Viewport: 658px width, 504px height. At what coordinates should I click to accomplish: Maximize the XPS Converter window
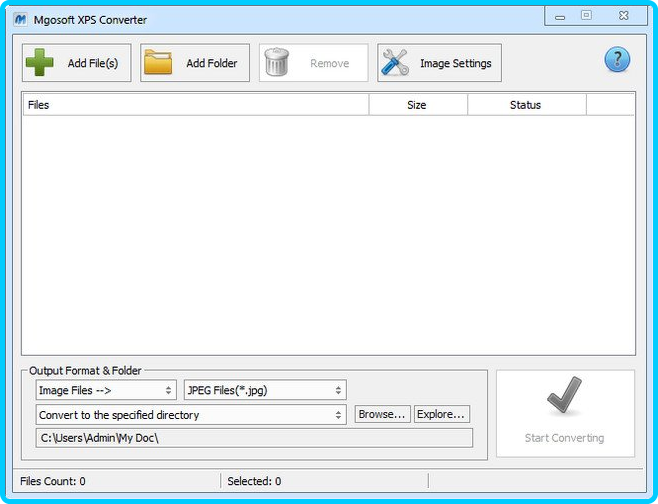pos(586,16)
